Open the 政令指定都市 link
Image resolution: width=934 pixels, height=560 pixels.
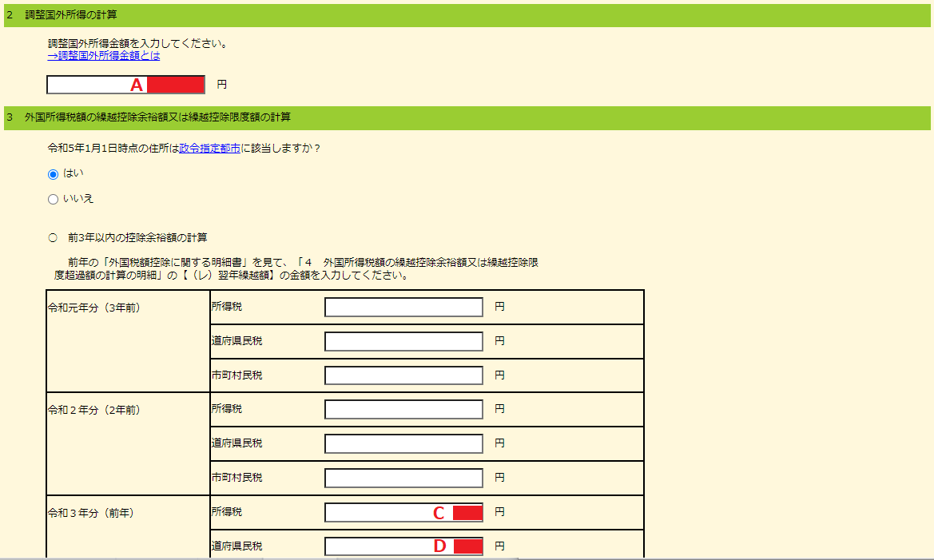(x=209, y=149)
